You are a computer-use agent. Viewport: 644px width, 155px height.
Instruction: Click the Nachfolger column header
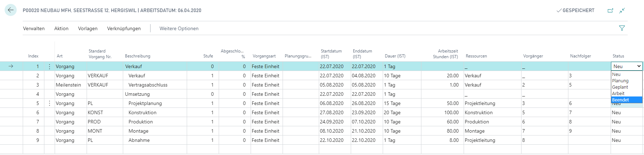(x=580, y=56)
